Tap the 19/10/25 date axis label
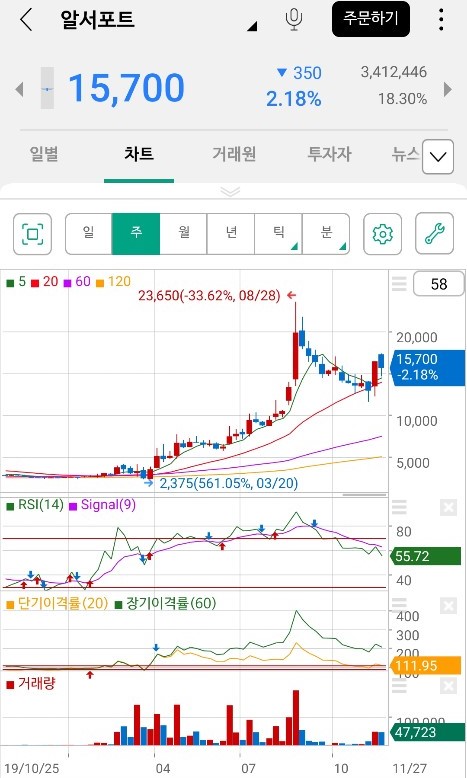 [x=31, y=769]
